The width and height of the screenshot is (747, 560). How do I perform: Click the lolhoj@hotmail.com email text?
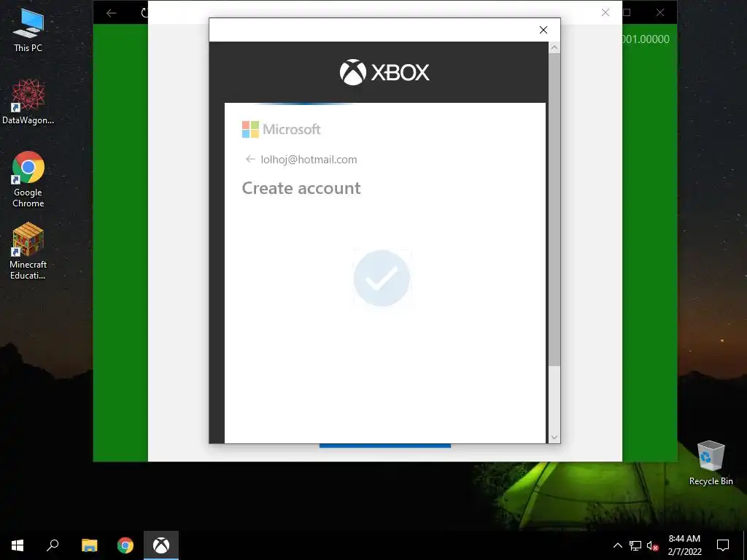point(309,160)
